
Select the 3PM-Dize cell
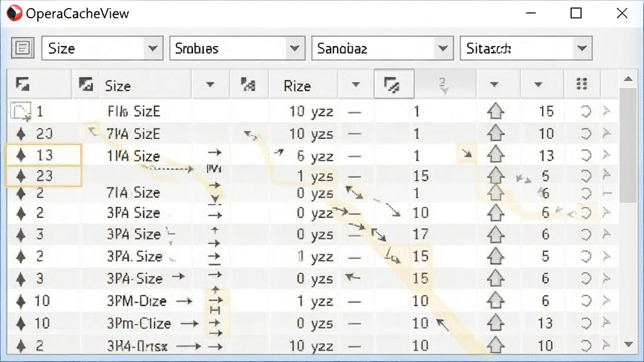pos(136,301)
